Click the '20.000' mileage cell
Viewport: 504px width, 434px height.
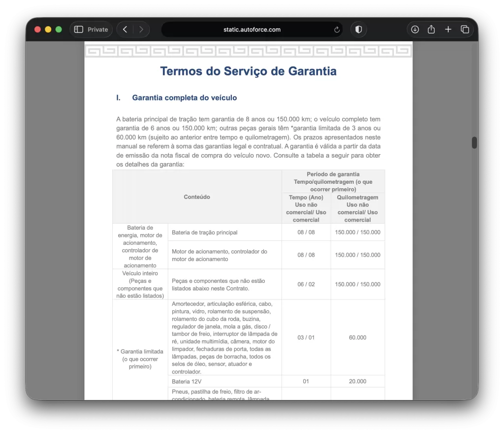(357, 382)
